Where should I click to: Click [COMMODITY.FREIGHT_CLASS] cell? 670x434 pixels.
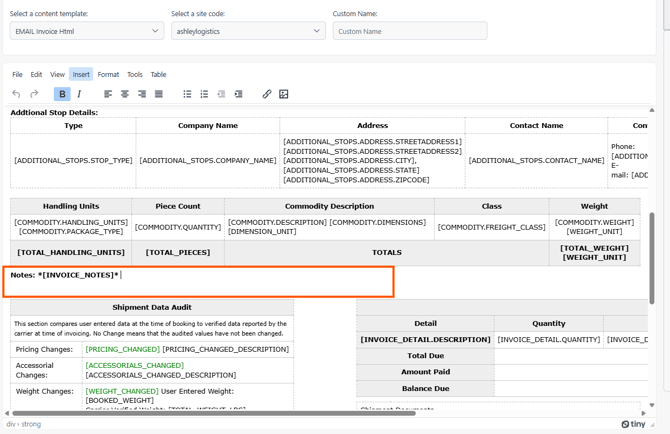(x=491, y=227)
